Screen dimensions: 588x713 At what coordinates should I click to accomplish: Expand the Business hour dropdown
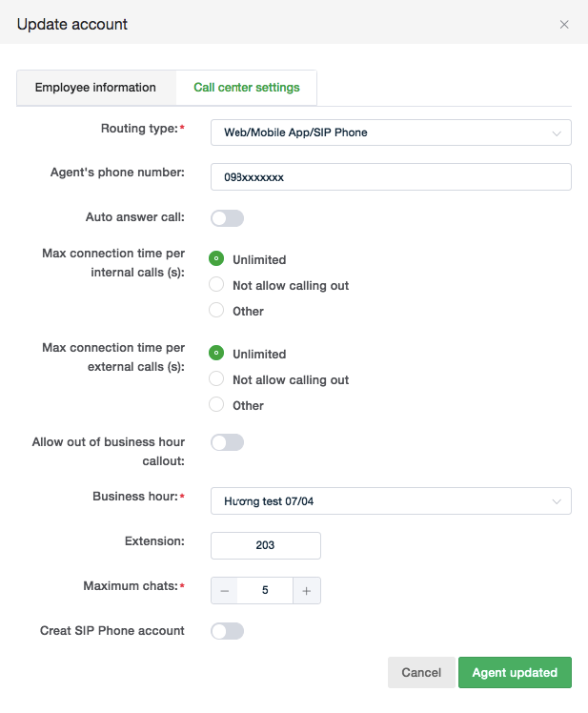tap(390, 500)
